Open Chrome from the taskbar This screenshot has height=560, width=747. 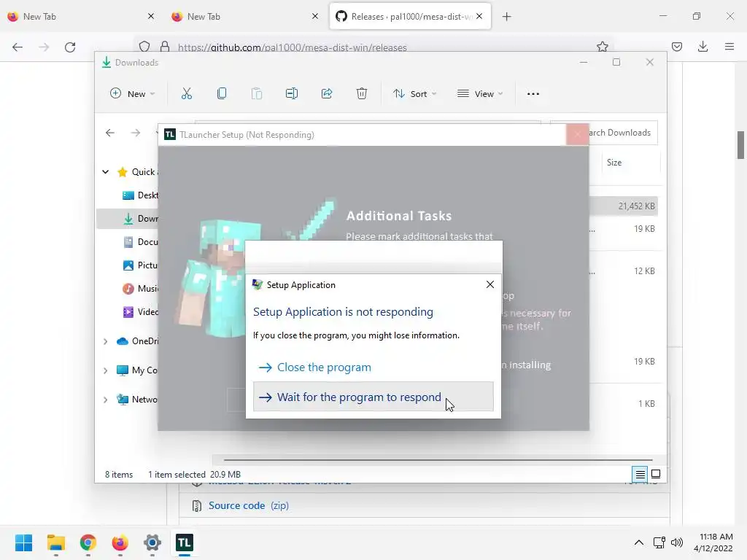click(88, 542)
